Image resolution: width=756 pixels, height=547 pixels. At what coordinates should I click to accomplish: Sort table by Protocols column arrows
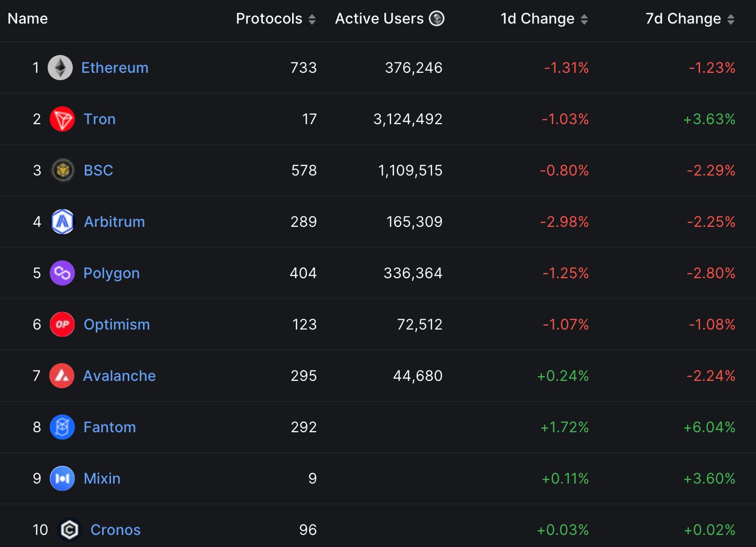312,19
